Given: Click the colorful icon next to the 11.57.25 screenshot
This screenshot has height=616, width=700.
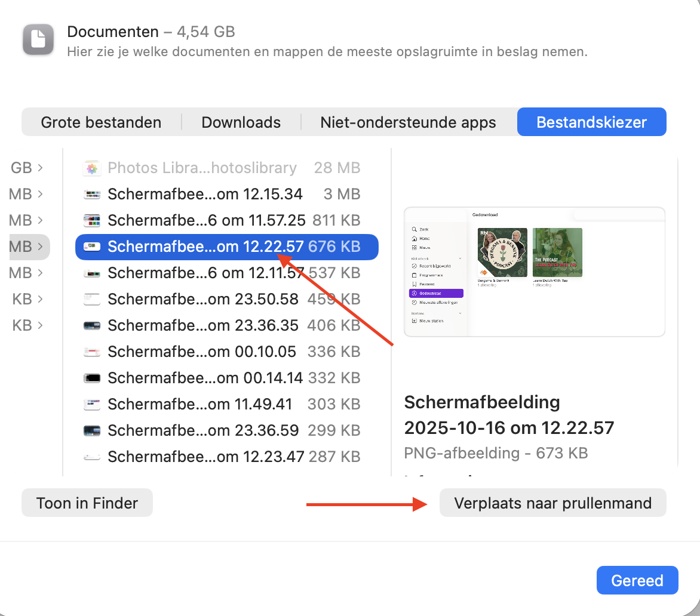Looking at the screenshot, I should pos(91,220).
